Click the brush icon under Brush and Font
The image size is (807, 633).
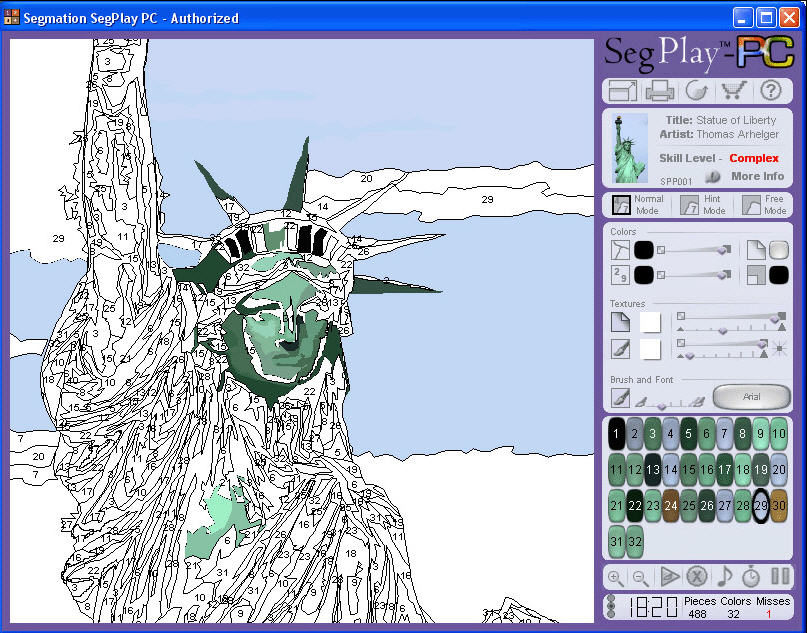point(620,397)
